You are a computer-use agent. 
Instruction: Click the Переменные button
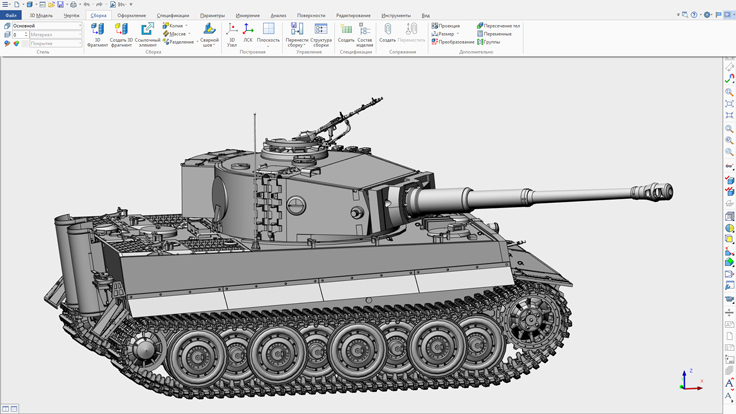[496, 34]
